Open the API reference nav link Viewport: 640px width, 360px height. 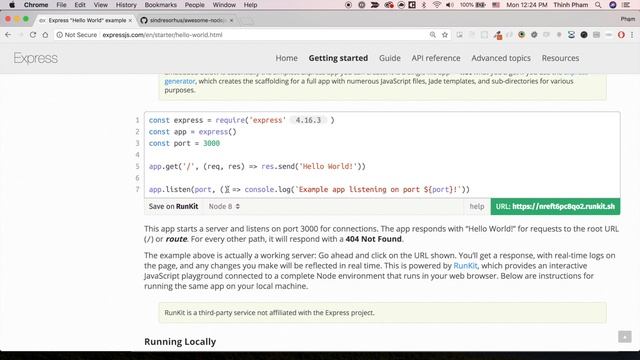[x=436, y=58]
